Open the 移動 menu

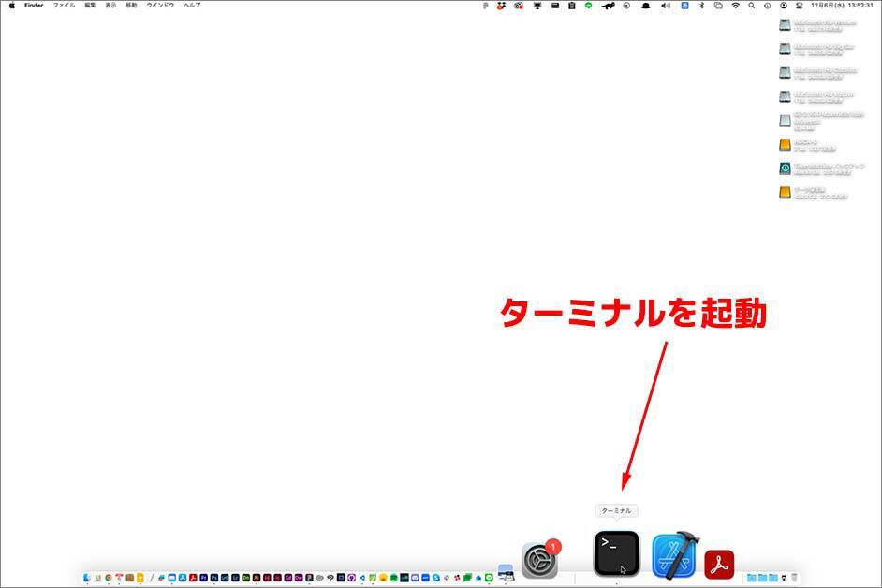(132, 5)
